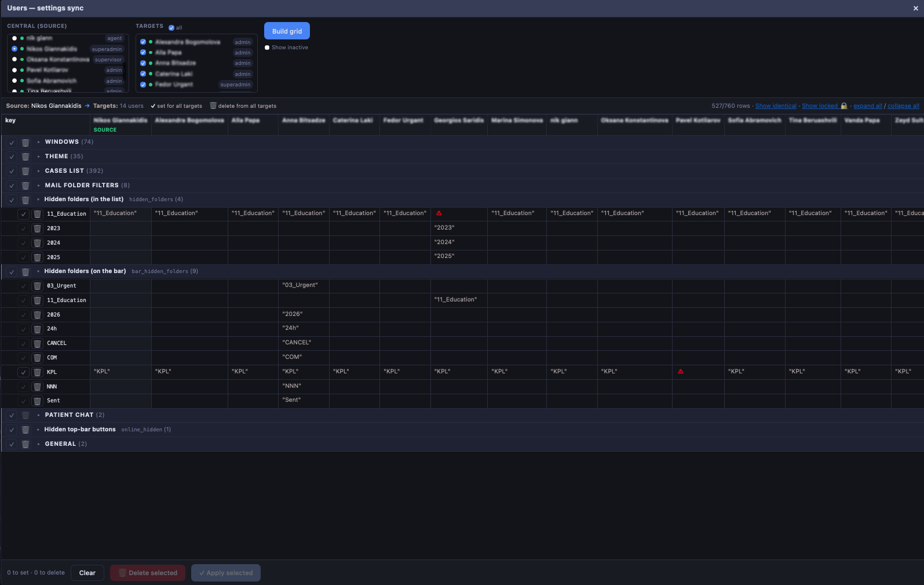Click the trash icon for Hidden folders (on the bar)
This screenshot has width=924, height=585.
pos(25,272)
